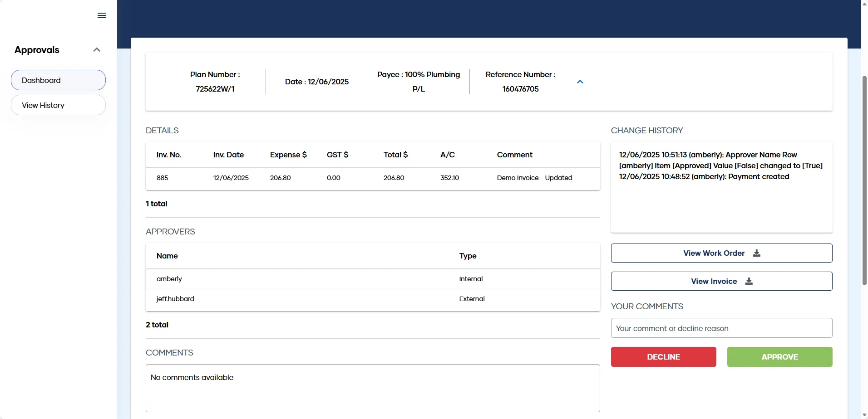Sort by the Inv. Date column header

coord(228,155)
